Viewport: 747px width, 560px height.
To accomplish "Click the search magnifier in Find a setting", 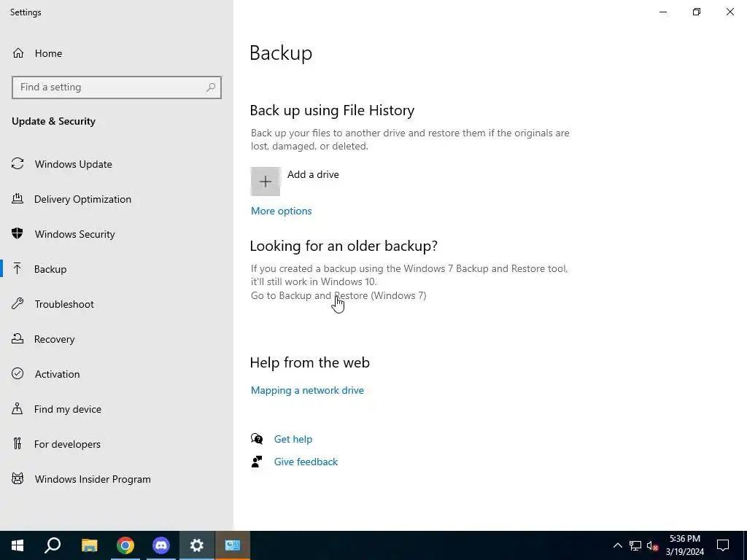I will [211, 87].
